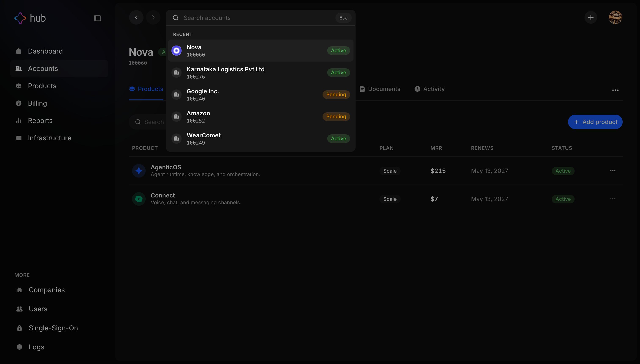Image resolution: width=640 pixels, height=364 pixels.
Task: Open Dashboard in the sidebar
Action: point(59,51)
